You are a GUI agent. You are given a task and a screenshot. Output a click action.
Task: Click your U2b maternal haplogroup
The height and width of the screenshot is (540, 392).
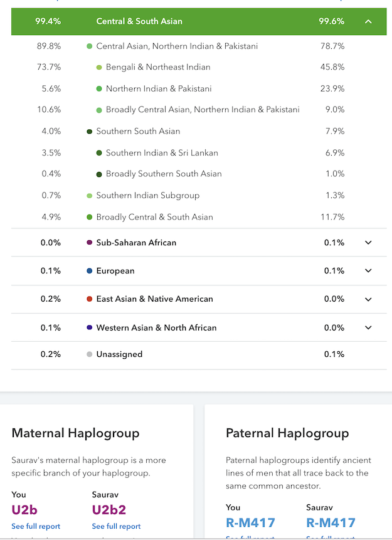coord(26,510)
